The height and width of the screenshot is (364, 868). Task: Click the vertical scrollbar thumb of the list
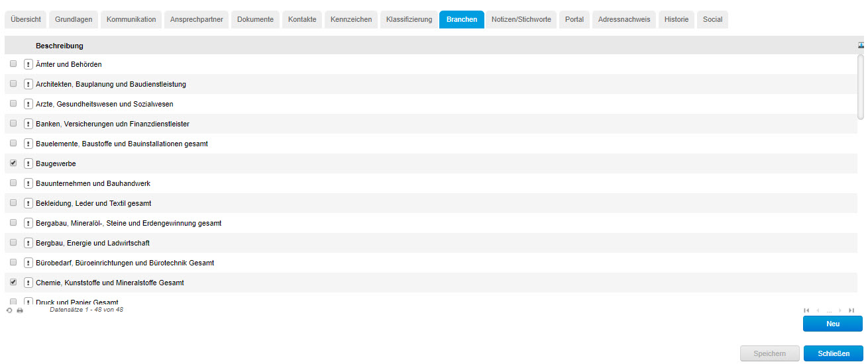point(861,87)
